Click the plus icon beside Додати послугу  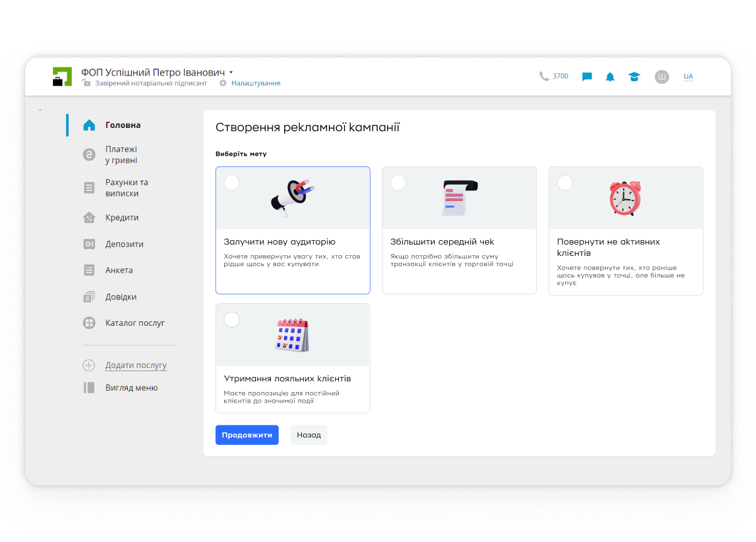point(89,366)
